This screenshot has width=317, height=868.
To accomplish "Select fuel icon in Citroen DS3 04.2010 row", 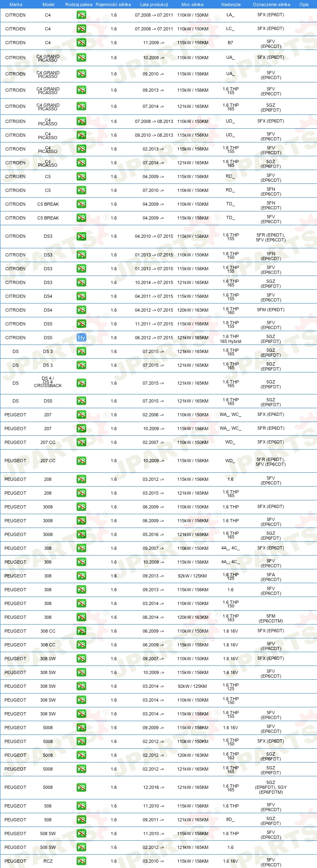I will click(x=81, y=236).
